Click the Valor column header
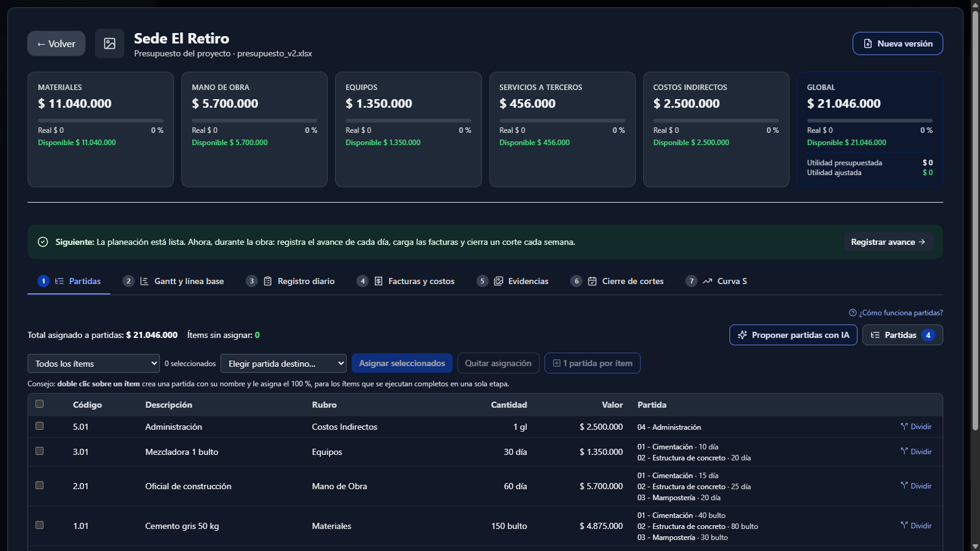 [x=612, y=405]
